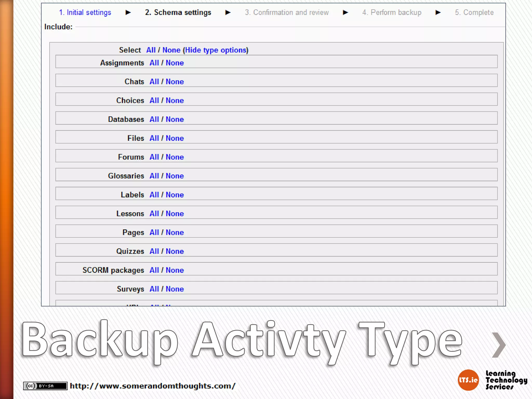Choose None for Forums

click(x=175, y=157)
